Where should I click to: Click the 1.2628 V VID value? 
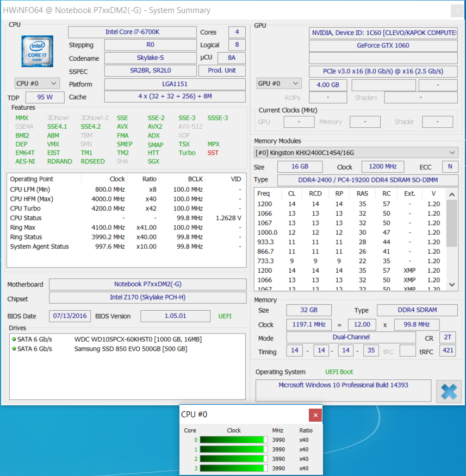(x=228, y=218)
